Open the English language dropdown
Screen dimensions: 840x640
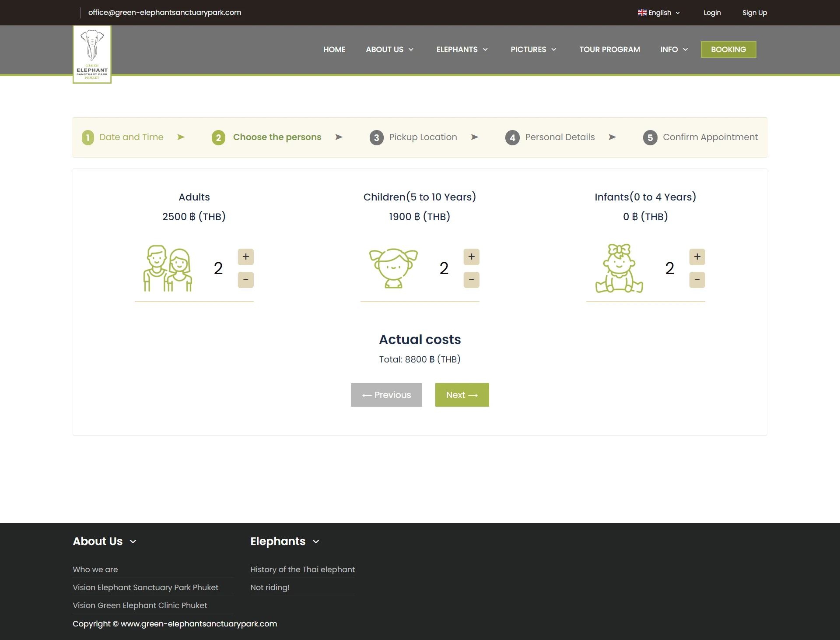(658, 13)
